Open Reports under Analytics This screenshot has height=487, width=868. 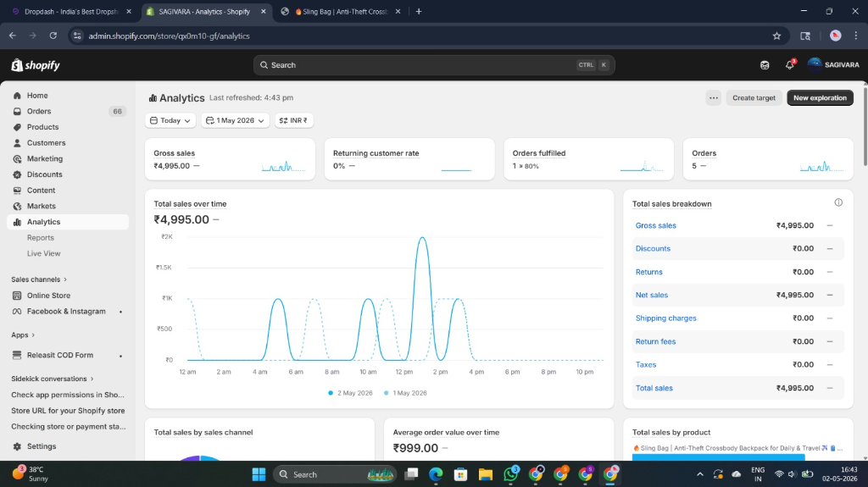[x=41, y=237]
